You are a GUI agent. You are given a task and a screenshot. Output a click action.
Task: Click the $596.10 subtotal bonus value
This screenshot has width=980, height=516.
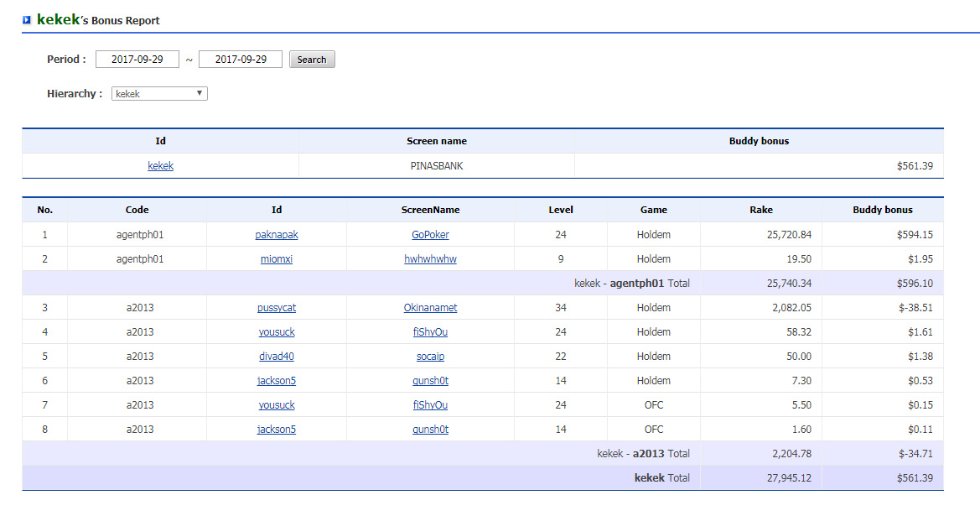pos(915,284)
